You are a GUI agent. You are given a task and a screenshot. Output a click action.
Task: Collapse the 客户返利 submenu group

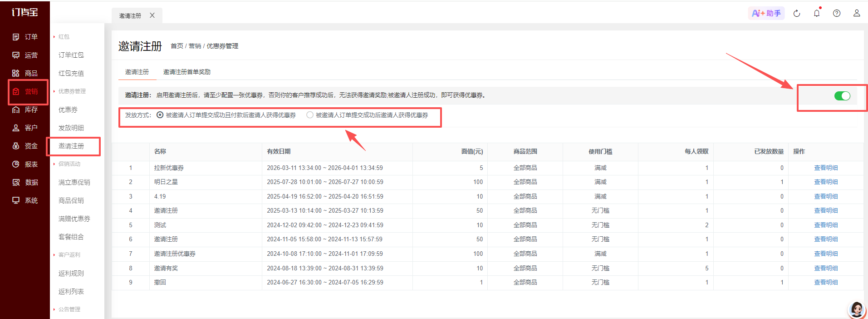[x=67, y=255]
